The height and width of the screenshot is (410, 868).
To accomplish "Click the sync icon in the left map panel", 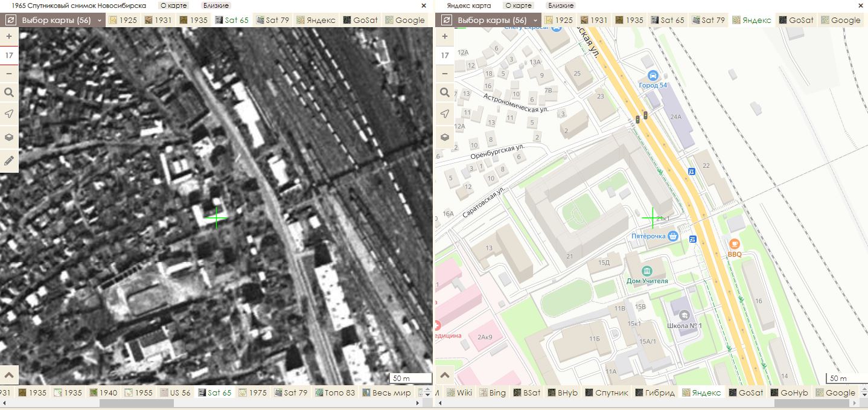I will (10, 20).
